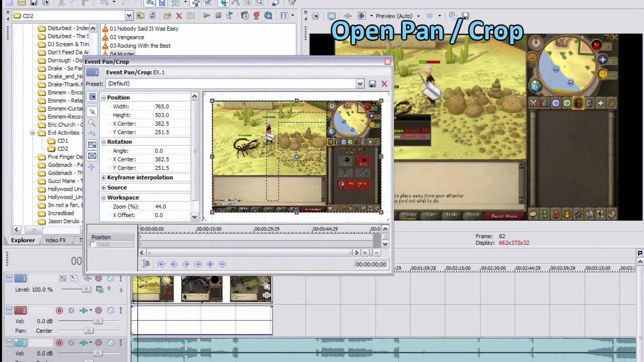Image resolution: width=644 pixels, height=362 pixels.
Task: Open preview overlays grid dropdown
Action: pos(440,16)
